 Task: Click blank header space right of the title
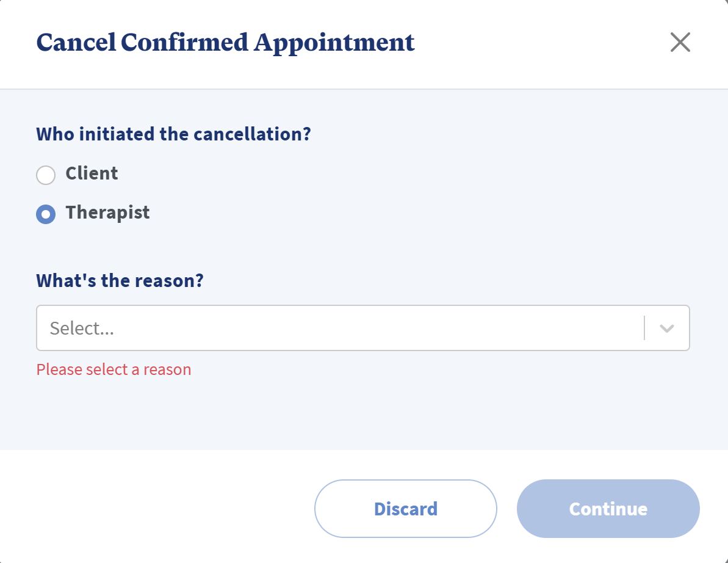click(537, 42)
